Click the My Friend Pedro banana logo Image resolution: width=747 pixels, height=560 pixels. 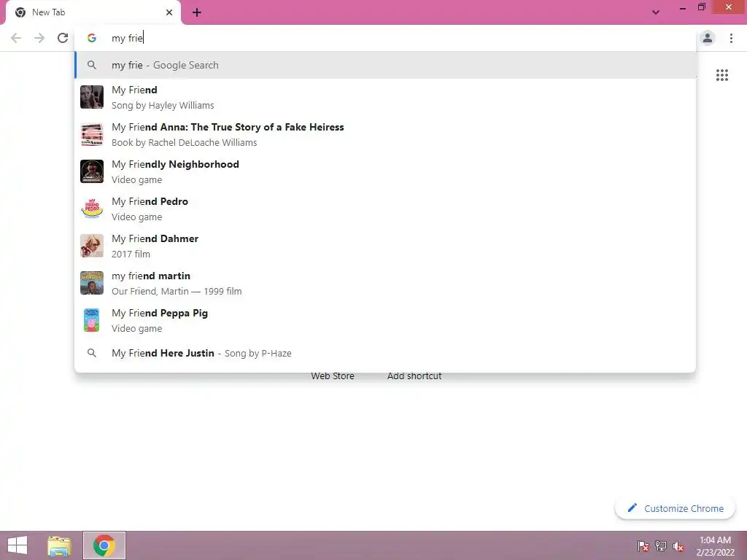tap(92, 209)
